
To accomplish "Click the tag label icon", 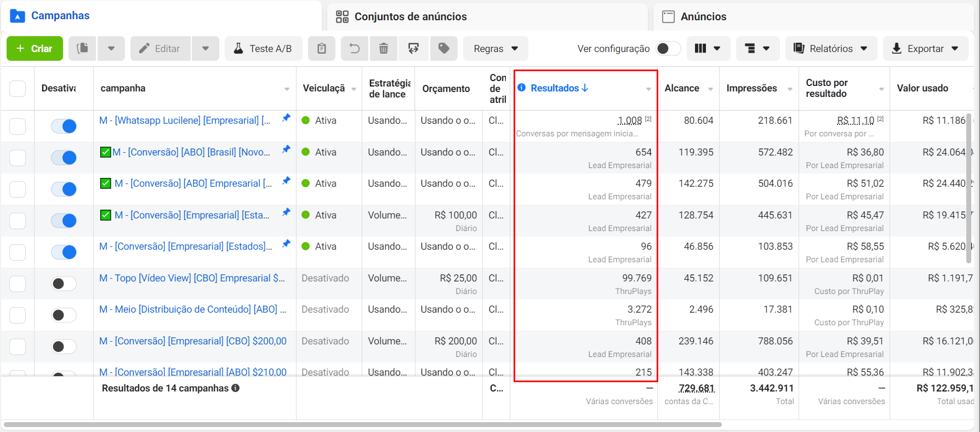I will tap(444, 48).
